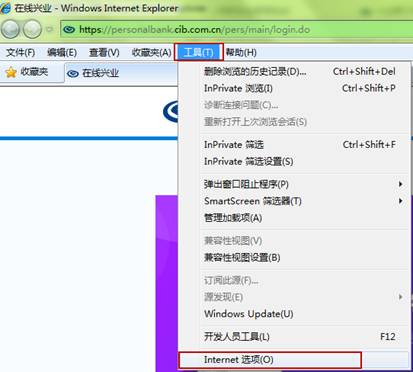The height and width of the screenshot is (372, 413).
Task: Open the 文件(F) menu
Action: pyautogui.click(x=21, y=52)
